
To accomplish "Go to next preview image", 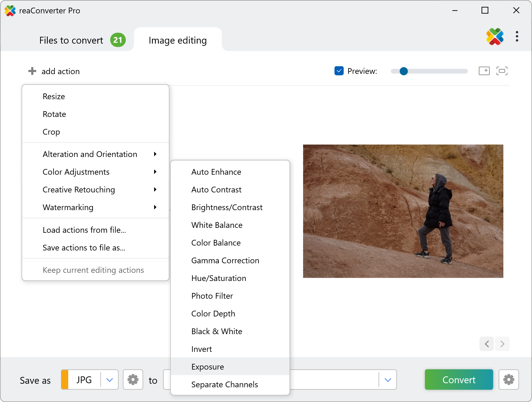I will [502, 344].
